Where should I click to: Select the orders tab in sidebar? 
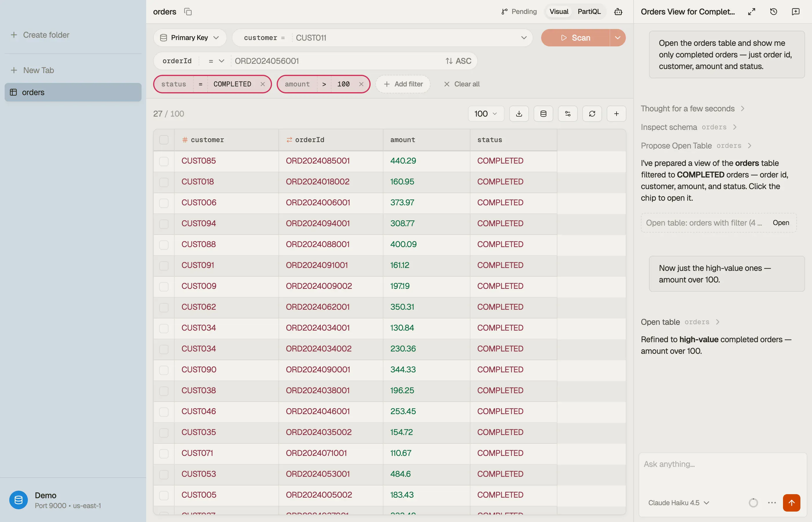(x=73, y=92)
